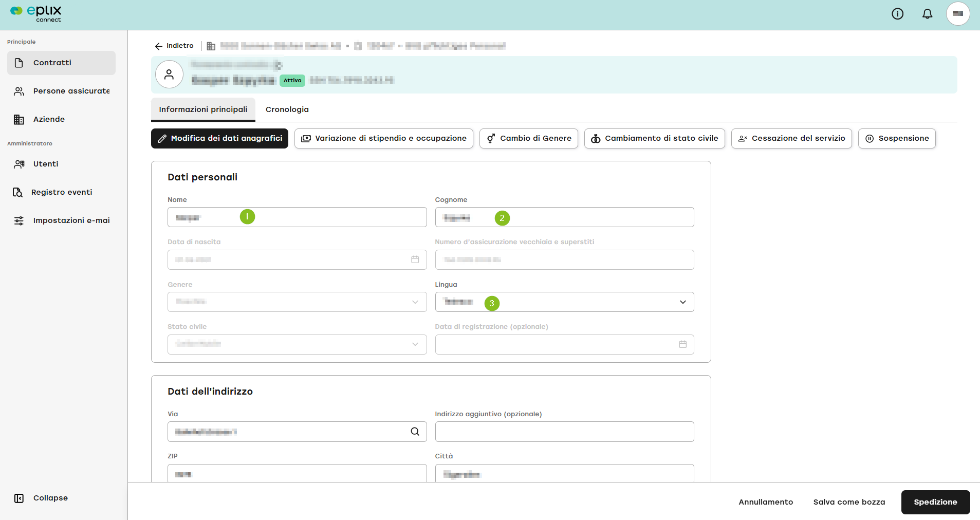980x520 pixels.
Task: Click the Contratti document icon
Action: pyautogui.click(x=19, y=63)
